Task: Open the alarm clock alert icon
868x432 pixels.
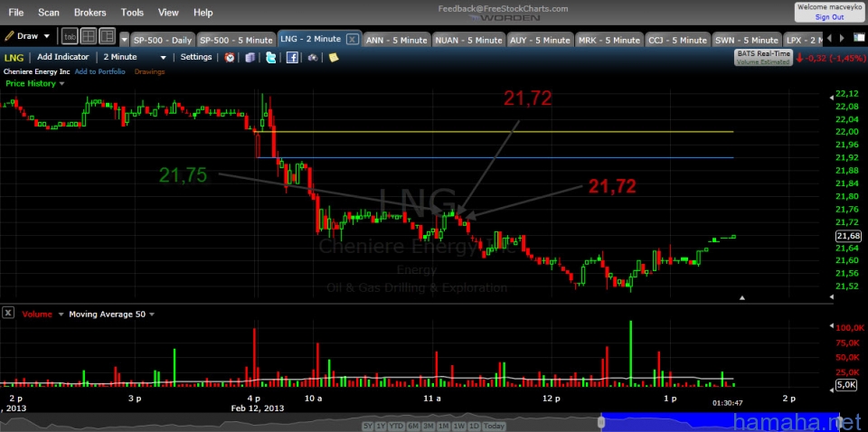Action: pyautogui.click(x=229, y=58)
